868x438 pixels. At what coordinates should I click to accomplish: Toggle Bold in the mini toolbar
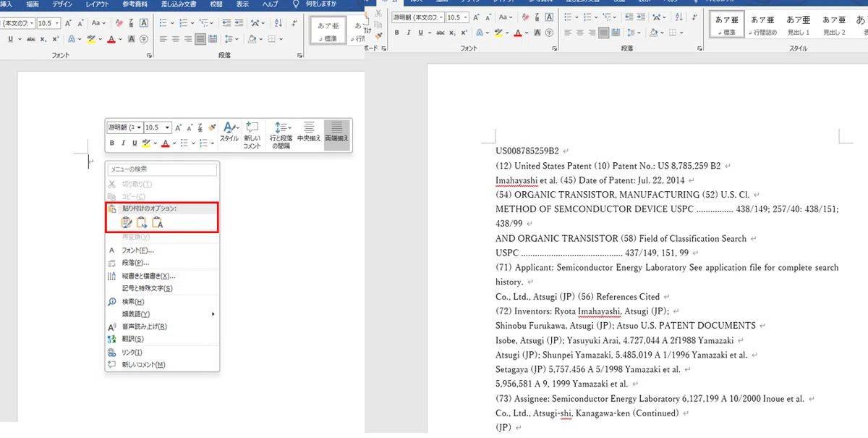coord(112,143)
